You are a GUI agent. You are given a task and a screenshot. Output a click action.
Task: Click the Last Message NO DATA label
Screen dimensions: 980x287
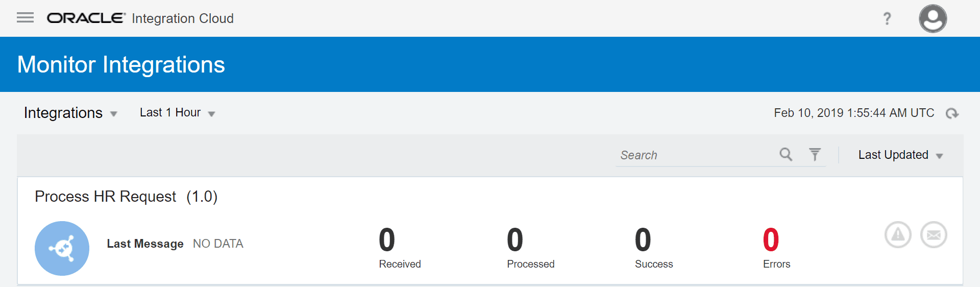(175, 244)
